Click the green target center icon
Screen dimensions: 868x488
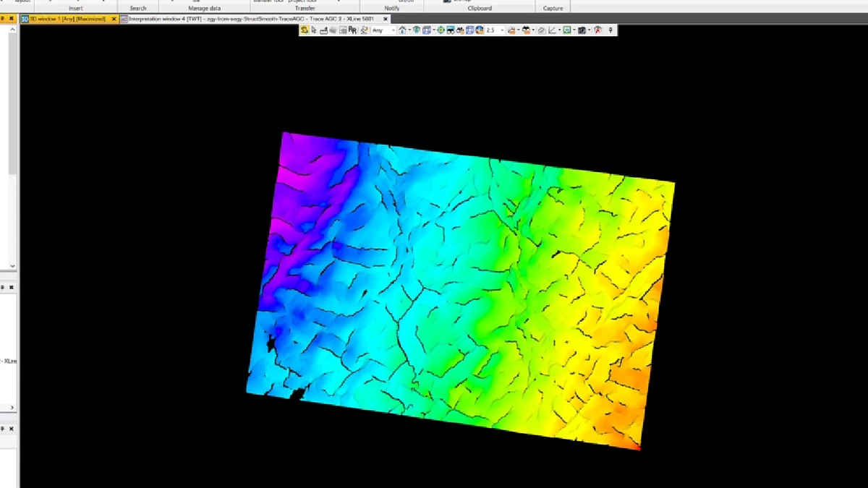(x=441, y=30)
